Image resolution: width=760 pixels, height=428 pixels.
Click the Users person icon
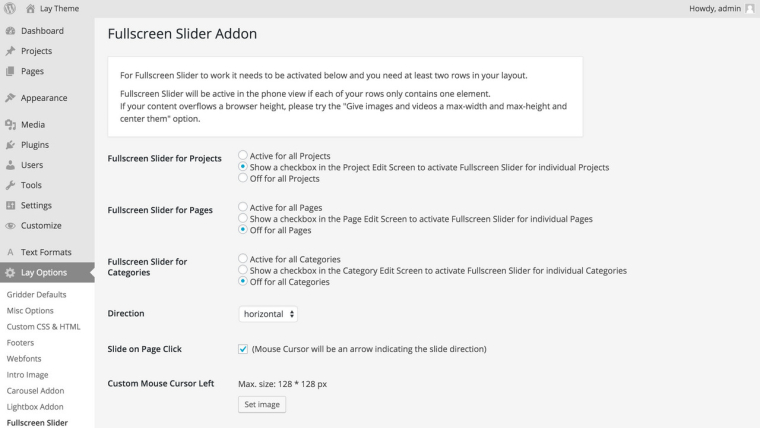coord(10,165)
